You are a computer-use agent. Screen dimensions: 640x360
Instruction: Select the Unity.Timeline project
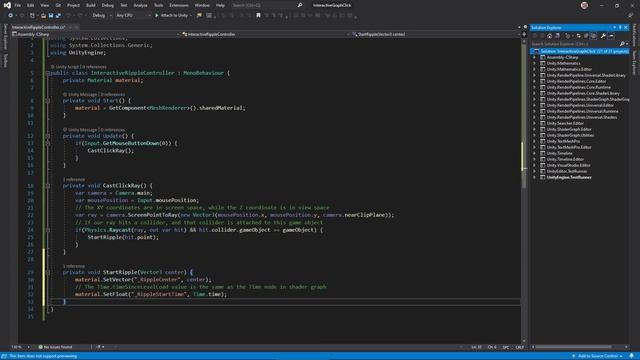click(x=559, y=153)
